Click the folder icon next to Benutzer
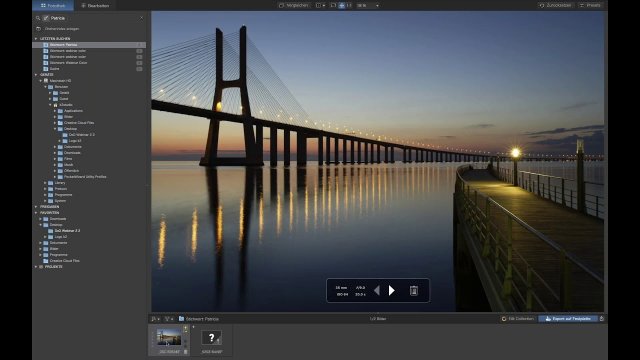 [x=51, y=87]
